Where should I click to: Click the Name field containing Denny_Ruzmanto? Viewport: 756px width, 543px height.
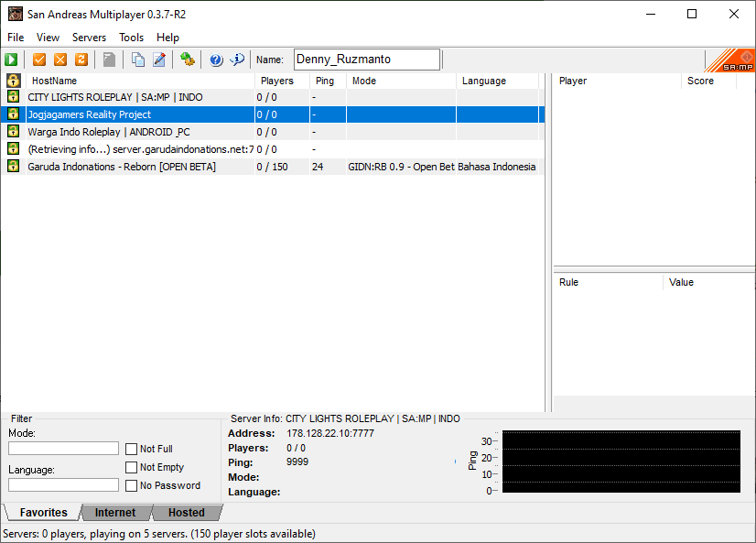pos(367,60)
